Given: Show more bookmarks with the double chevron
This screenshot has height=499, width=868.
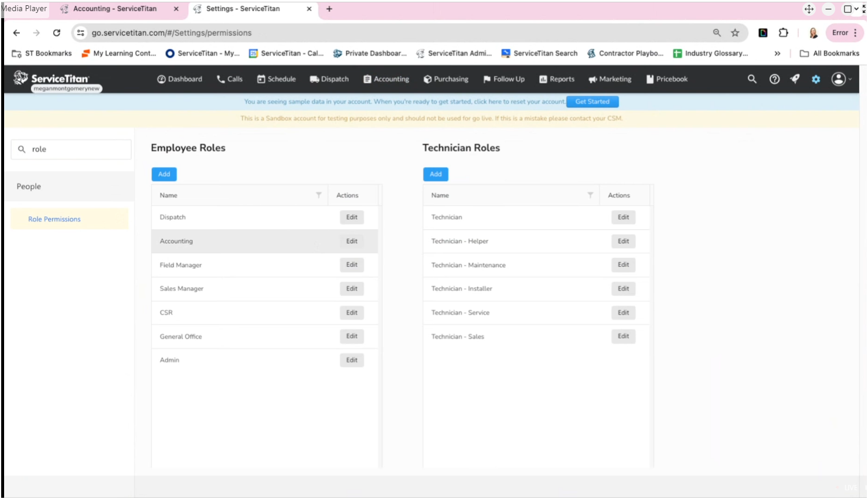Looking at the screenshot, I should click(x=777, y=53).
